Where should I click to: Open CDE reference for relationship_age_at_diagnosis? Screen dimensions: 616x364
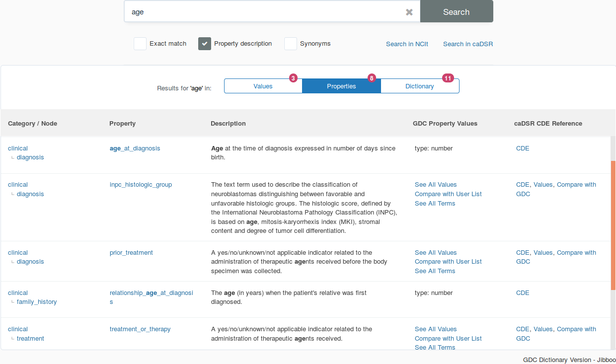(x=523, y=293)
